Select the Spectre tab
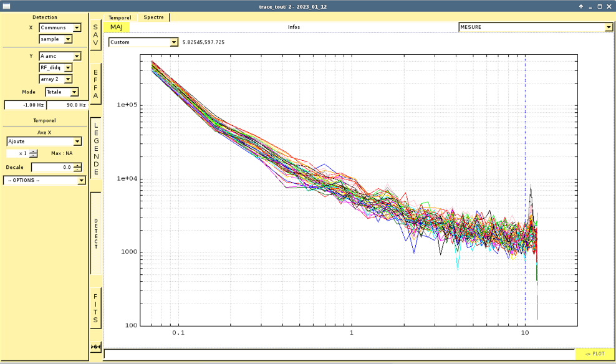The width and height of the screenshot is (616, 364). 153,17
